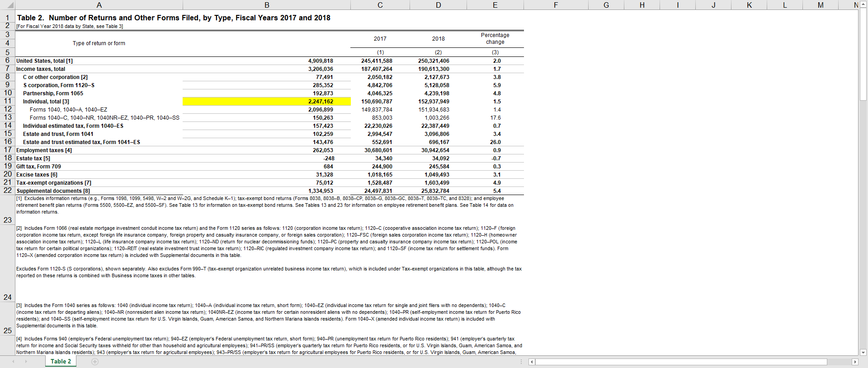Click the 2018 United States total value
The height and width of the screenshot is (368, 868).
coord(434,61)
